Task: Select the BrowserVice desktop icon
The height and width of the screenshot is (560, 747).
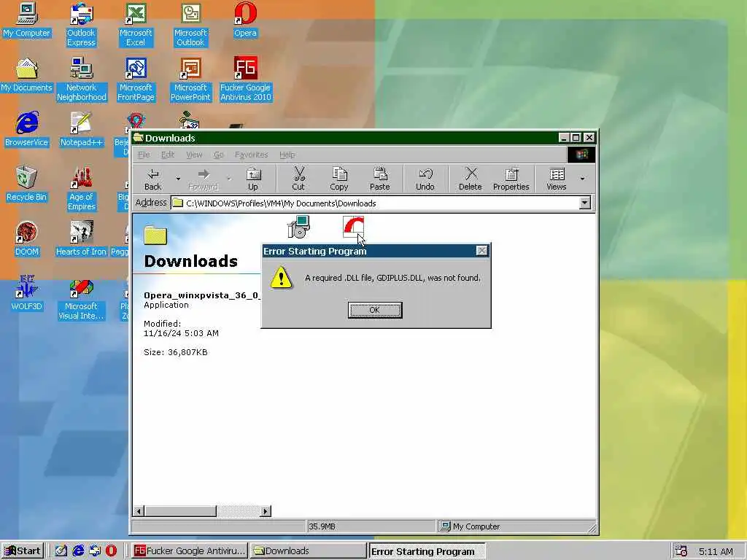Action: coord(27,130)
